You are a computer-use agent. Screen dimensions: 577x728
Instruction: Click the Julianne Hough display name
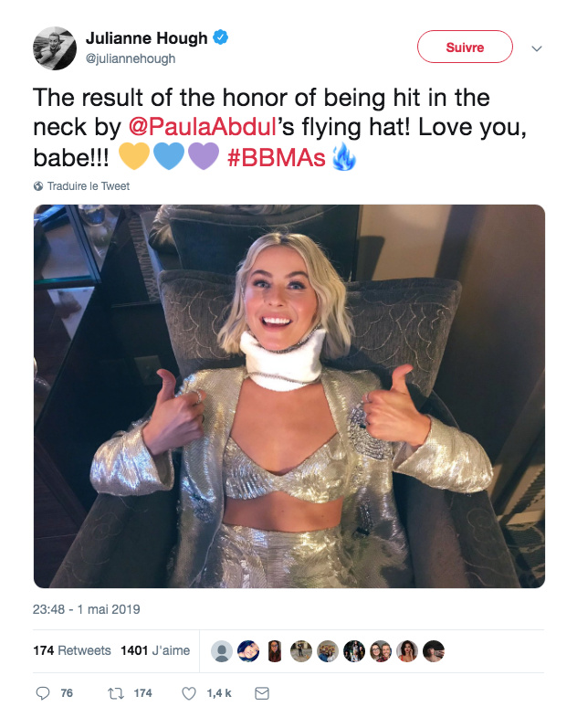tap(146, 38)
